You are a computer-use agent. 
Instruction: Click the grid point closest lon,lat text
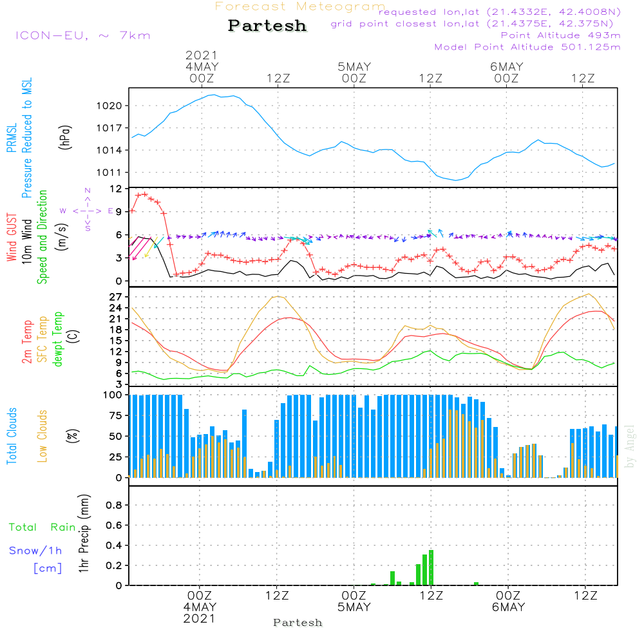click(472, 23)
